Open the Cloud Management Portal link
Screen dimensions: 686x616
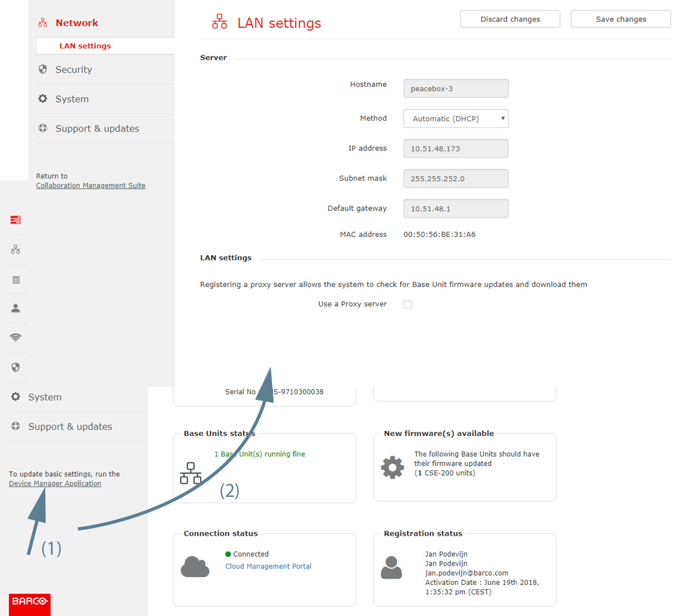click(268, 566)
